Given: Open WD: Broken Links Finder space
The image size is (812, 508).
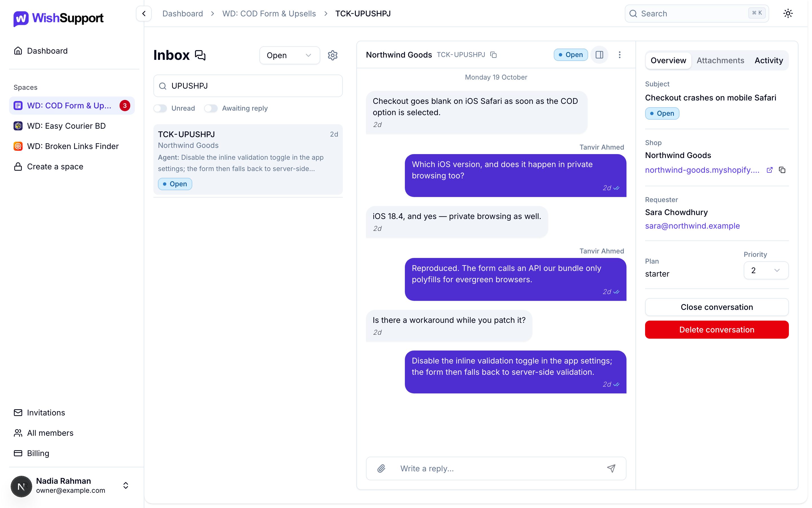Looking at the screenshot, I should tap(72, 146).
